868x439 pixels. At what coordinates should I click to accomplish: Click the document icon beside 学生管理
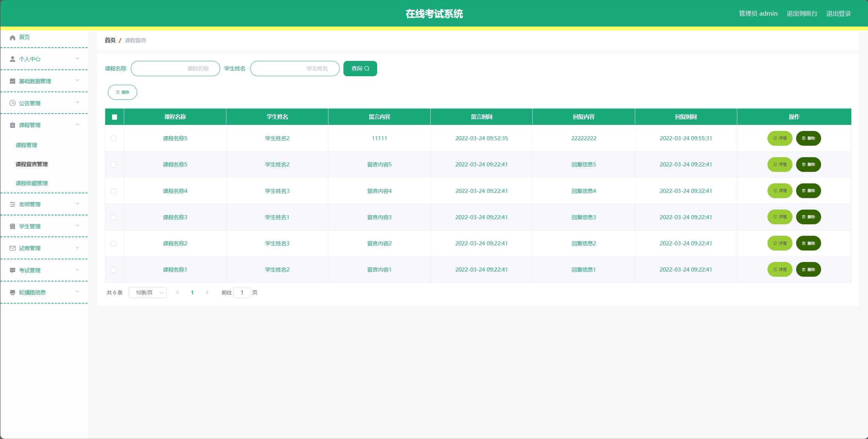pos(13,226)
